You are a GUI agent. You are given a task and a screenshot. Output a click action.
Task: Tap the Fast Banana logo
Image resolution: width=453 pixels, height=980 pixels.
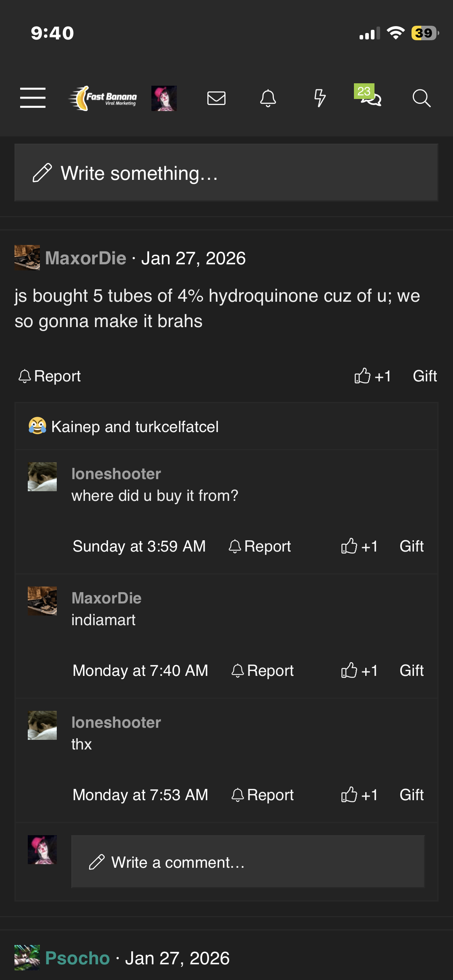click(x=103, y=98)
